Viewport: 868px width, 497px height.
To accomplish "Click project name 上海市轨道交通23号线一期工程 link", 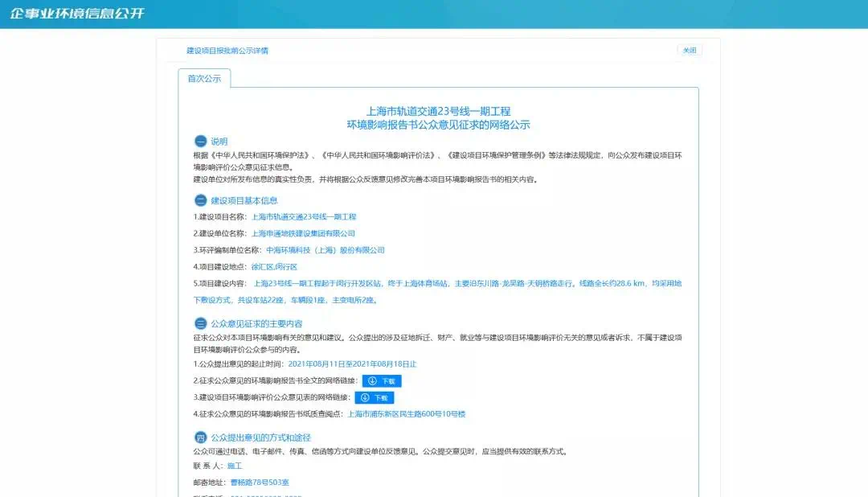I will pyautogui.click(x=304, y=217).
